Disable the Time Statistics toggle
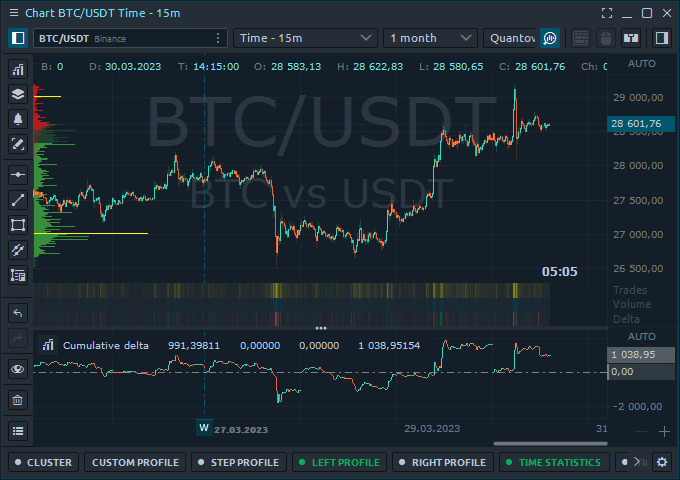The height and width of the screenshot is (480, 680). [552, 462]
